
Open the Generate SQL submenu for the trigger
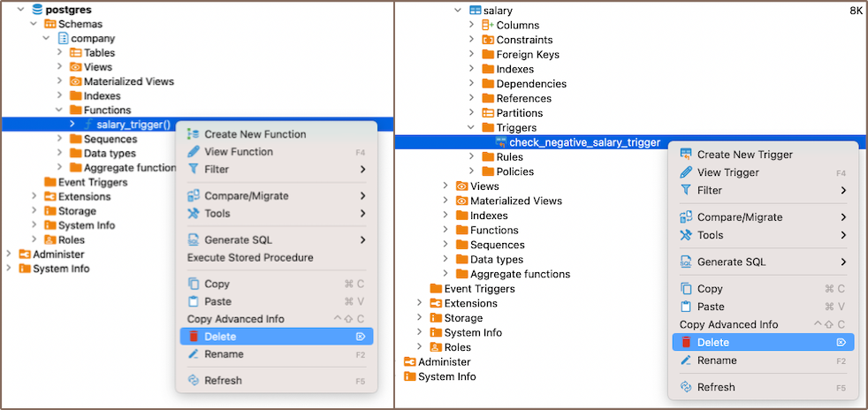[x=732, y=262]
